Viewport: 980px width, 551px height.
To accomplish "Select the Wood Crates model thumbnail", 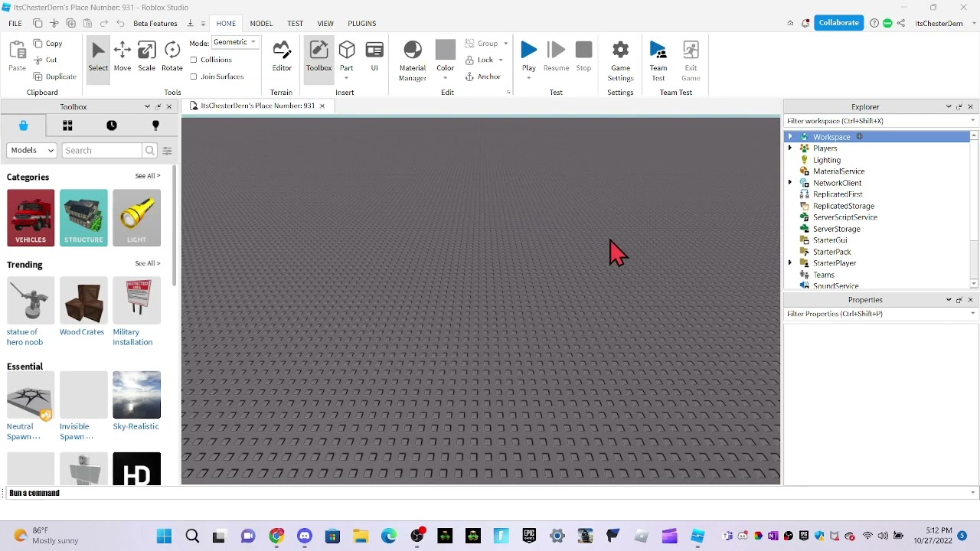I will tap(83, 302).
